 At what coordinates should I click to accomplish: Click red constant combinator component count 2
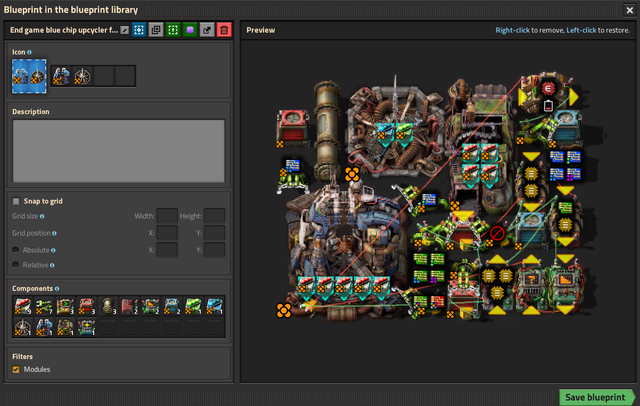tap(129, 306)
